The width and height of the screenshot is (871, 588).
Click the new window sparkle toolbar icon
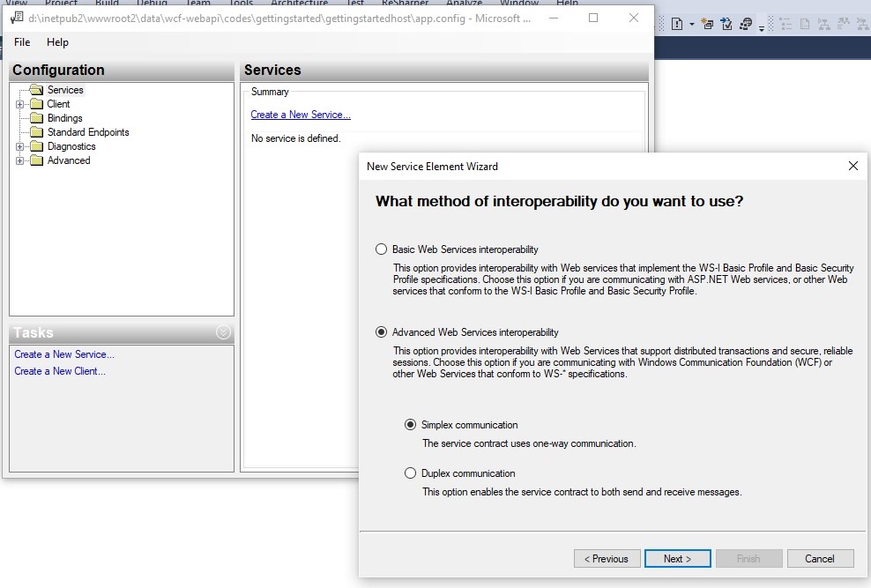pyautogui.click(x=707, y=25)
